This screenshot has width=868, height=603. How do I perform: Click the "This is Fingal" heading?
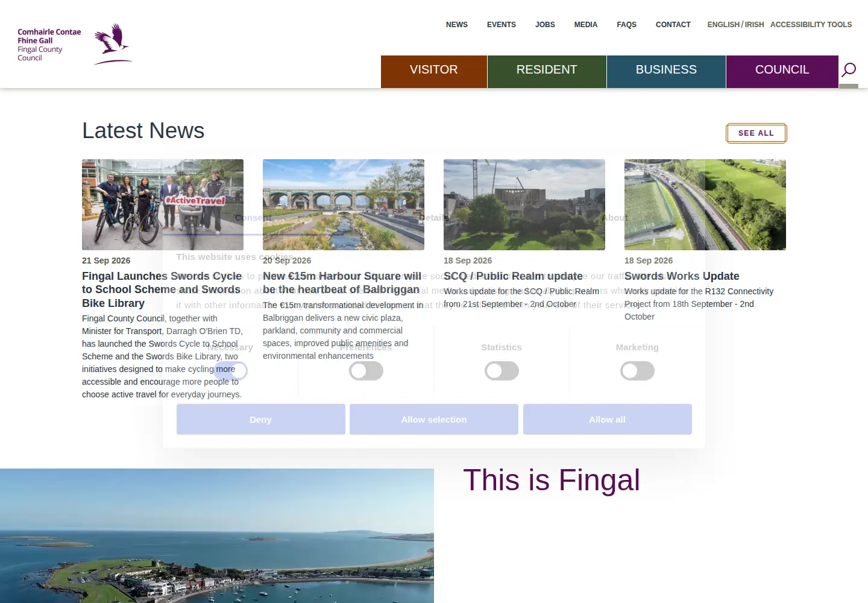coord(552,480)
